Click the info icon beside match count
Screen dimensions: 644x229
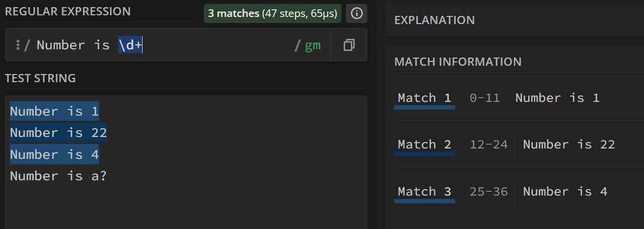tap(357, 13)
